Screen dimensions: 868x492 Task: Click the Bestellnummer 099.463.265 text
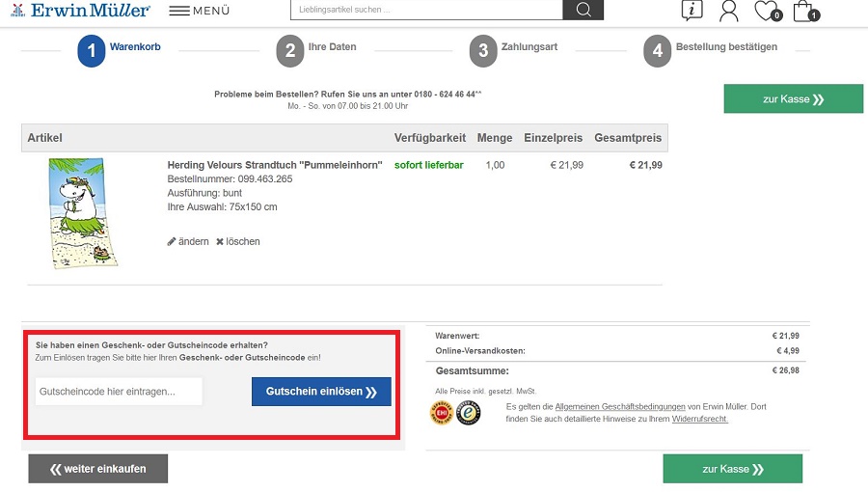230,178
